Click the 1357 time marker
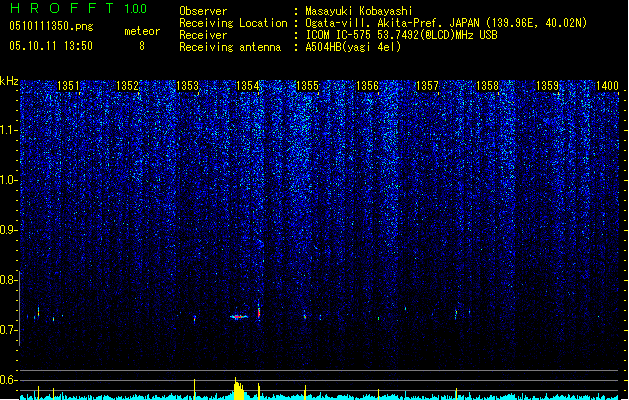Image resolution: width=629 pixels, height=400 pixels. pyautogui.click(x=427, y=86)
